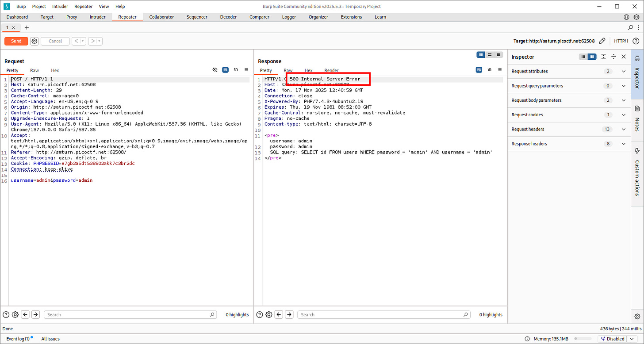The height and width of the screenshot is (344, 644).
Task: Open the Custom actions side panel
Action: pyautogui.click(x=637, y=172)
